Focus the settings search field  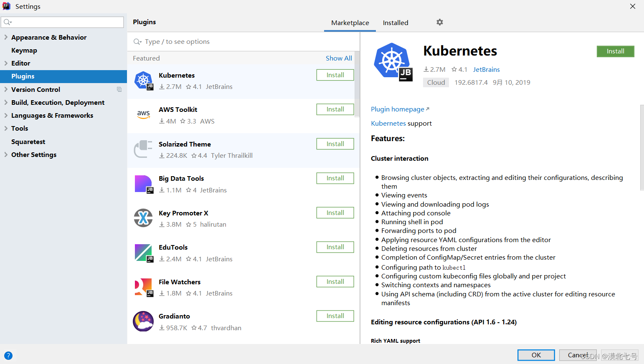tap(63, 22)
